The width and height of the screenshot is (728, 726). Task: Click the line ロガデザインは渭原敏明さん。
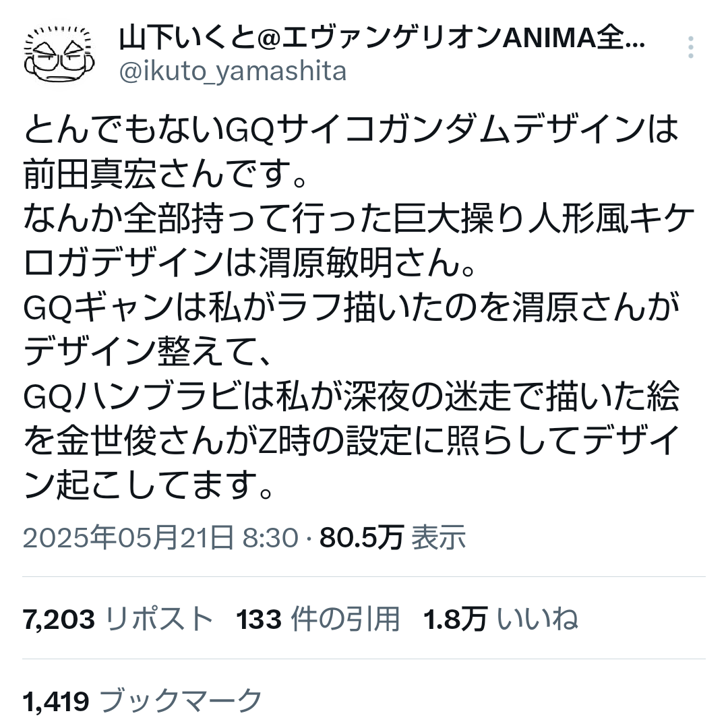pyautogui.click(x=249, y=263)
